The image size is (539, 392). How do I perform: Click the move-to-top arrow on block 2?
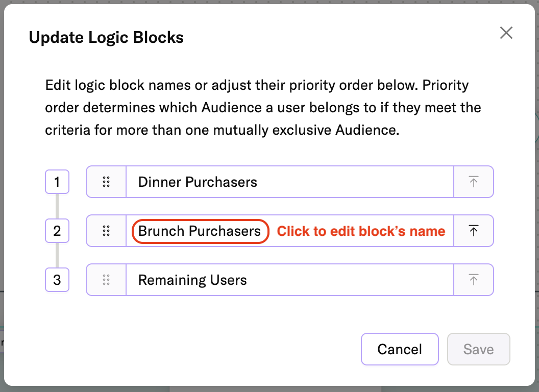pos(473,231)
